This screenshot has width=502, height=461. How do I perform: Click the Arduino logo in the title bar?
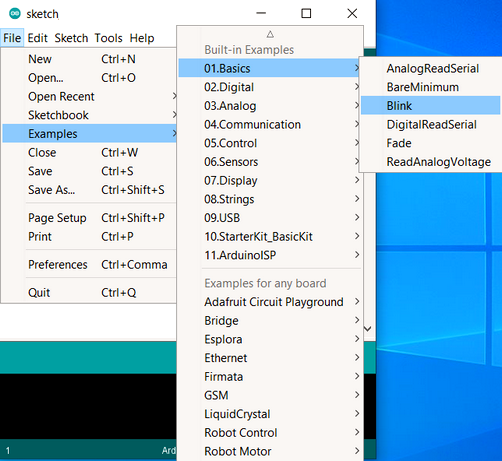15,14
